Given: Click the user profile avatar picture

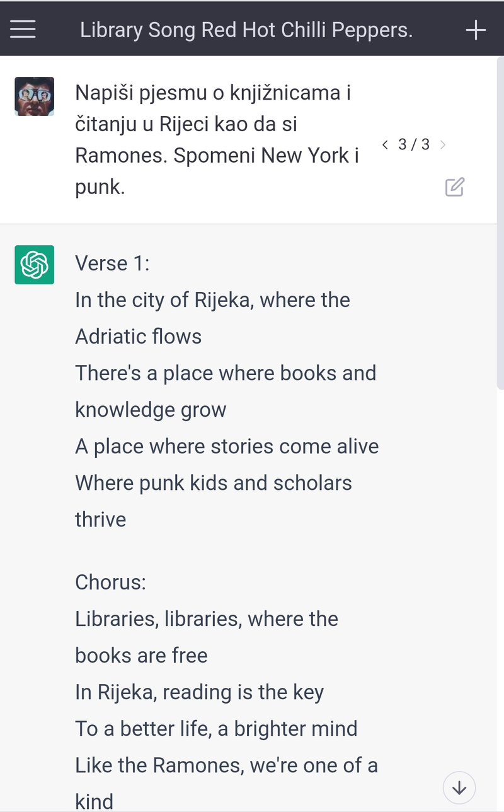Looking at the screenshot, I should tap(34, 96).
